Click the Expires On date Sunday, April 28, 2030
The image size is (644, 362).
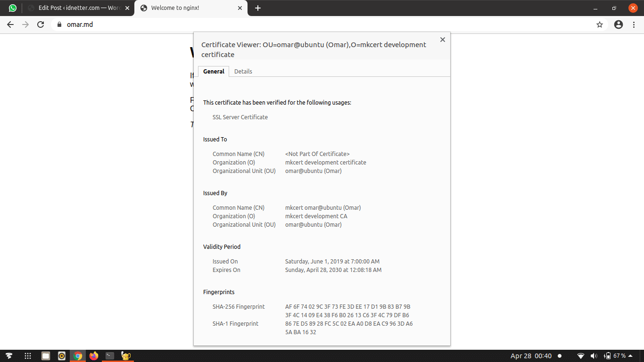[x=333, y=270]
